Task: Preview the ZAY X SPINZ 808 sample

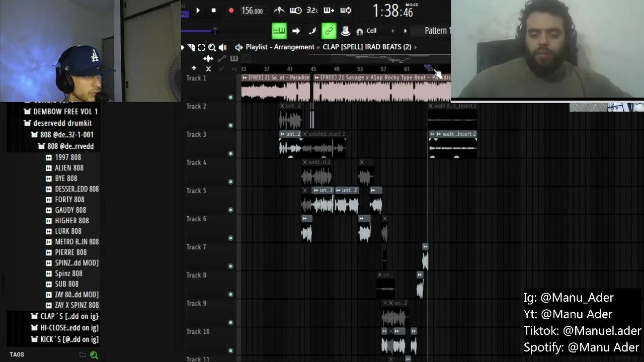Action: tap(72, 305)
